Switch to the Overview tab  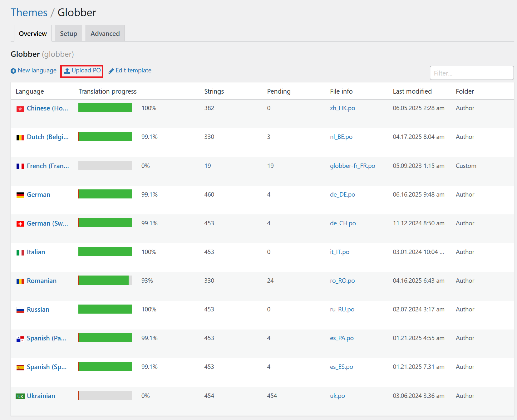tap(33, 33)
